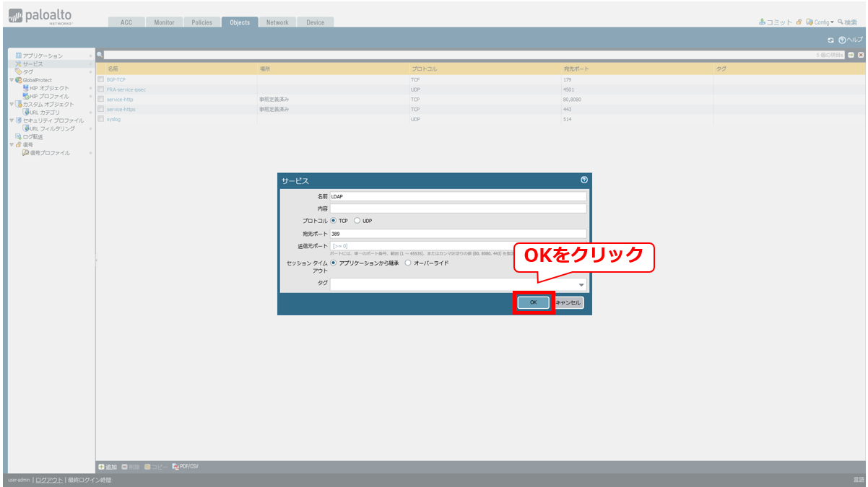Select the UDP protocol radio button

coord(357,221)
